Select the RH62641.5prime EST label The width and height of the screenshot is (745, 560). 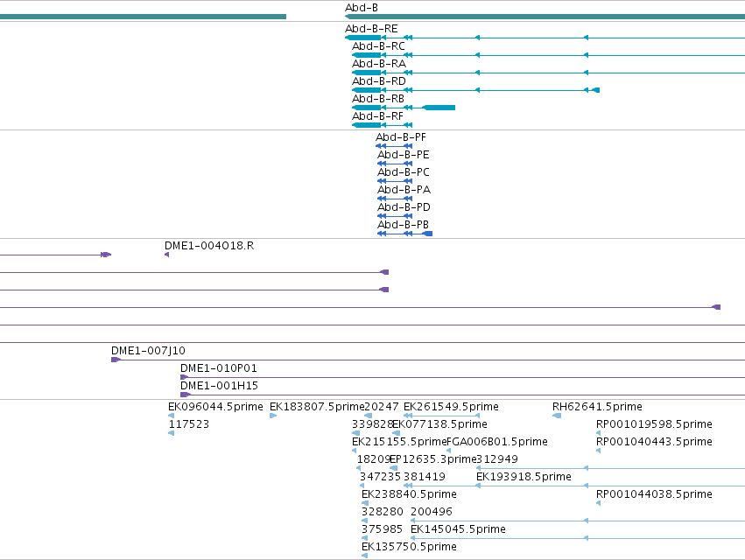[597, 407]
